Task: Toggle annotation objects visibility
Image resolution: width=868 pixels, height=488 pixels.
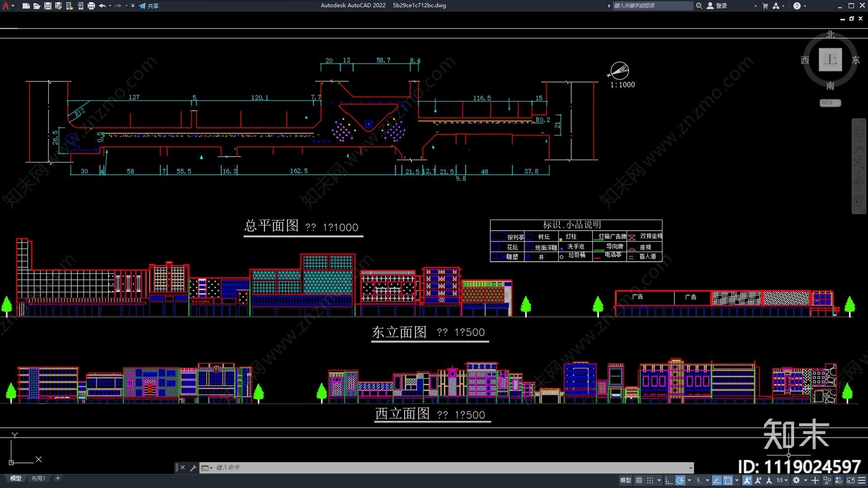Action: [747, 480]
